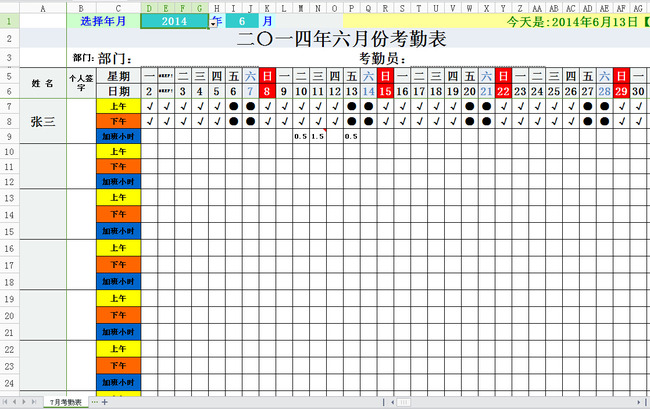Select the 上午 cell in row 7
650x409 pixels.
click(x=119, y=106)
